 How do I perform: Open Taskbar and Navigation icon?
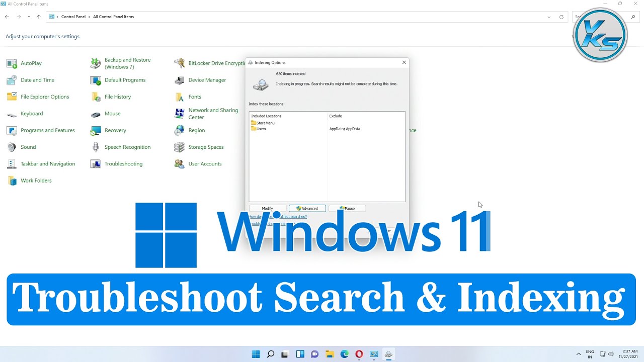coord(12,164)
